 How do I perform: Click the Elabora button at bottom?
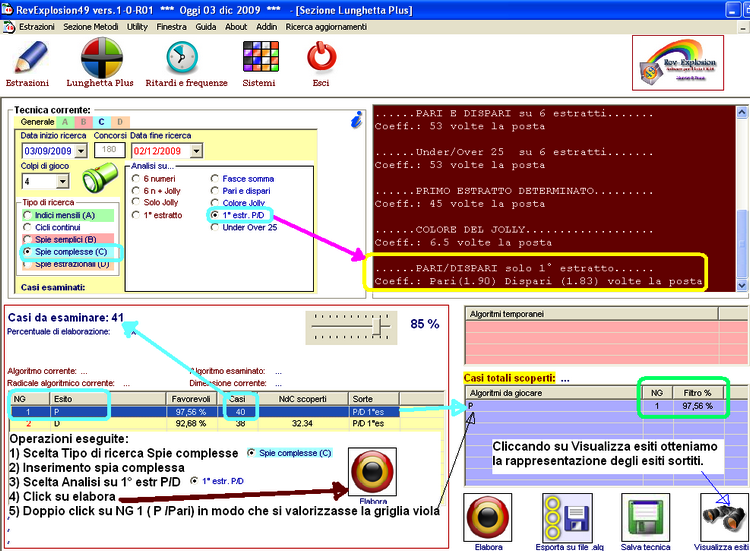(x=485, y=514)
